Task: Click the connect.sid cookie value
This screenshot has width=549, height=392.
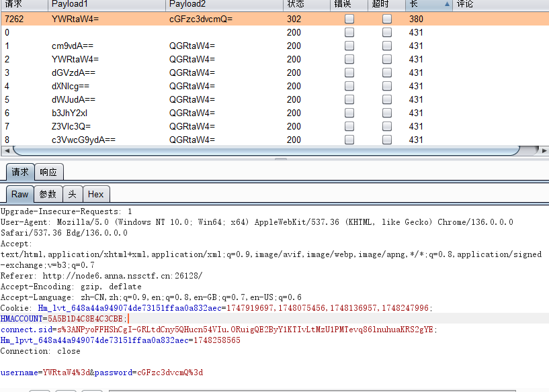Action: (x=245, y=330)
